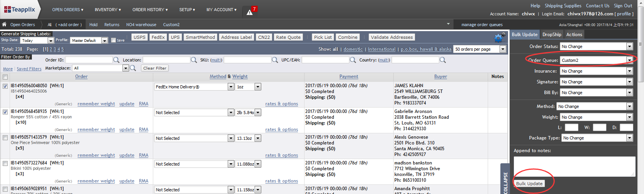Viewport: 644px width, 194px height.
Task: Click the Address Label button
Action: 236,37
